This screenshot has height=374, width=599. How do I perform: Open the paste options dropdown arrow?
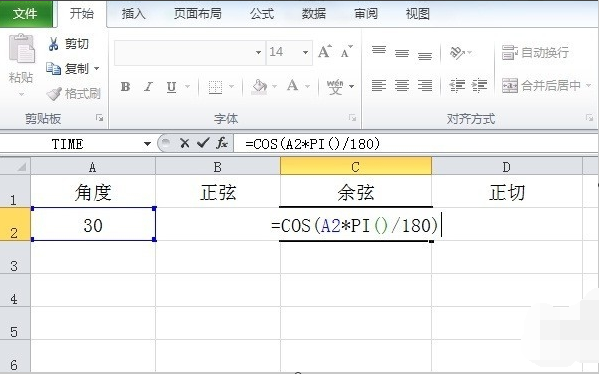(21, 94)
